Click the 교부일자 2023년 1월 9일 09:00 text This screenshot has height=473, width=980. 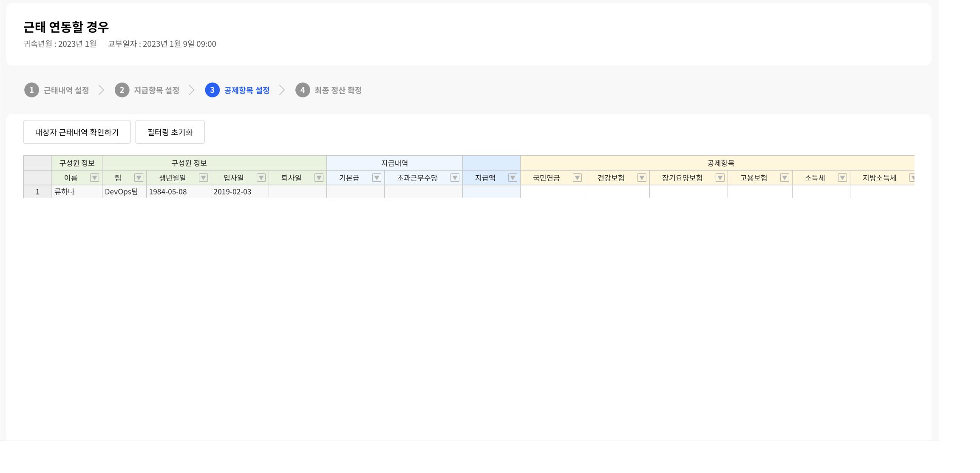162,44
